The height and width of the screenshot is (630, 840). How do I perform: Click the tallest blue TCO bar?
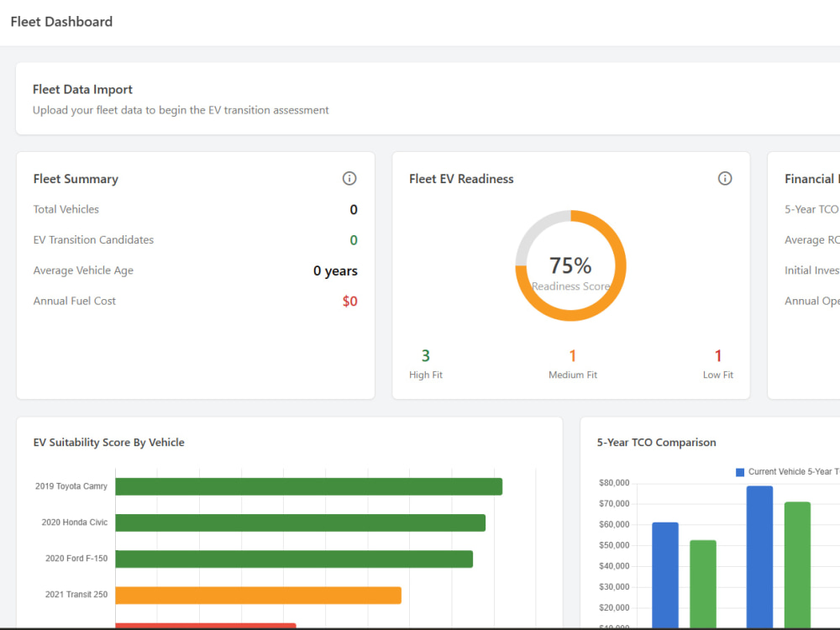click(x=759, y=557)
